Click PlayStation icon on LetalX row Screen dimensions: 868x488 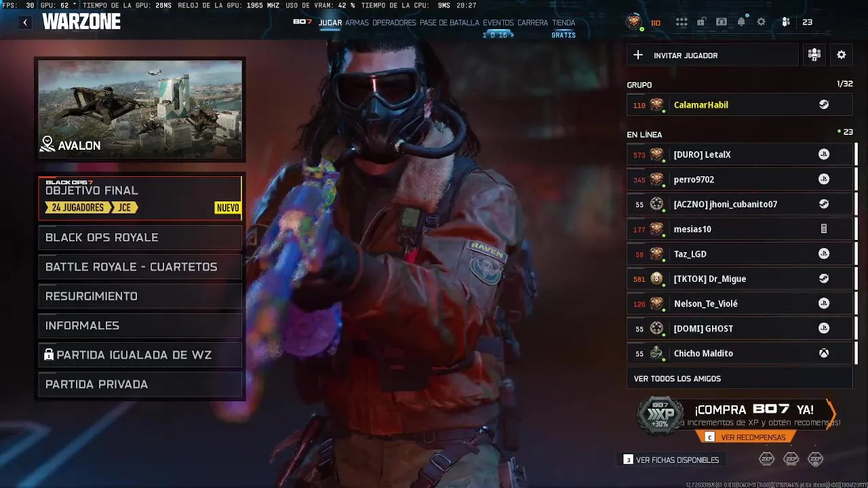click(x=824, y=155)
